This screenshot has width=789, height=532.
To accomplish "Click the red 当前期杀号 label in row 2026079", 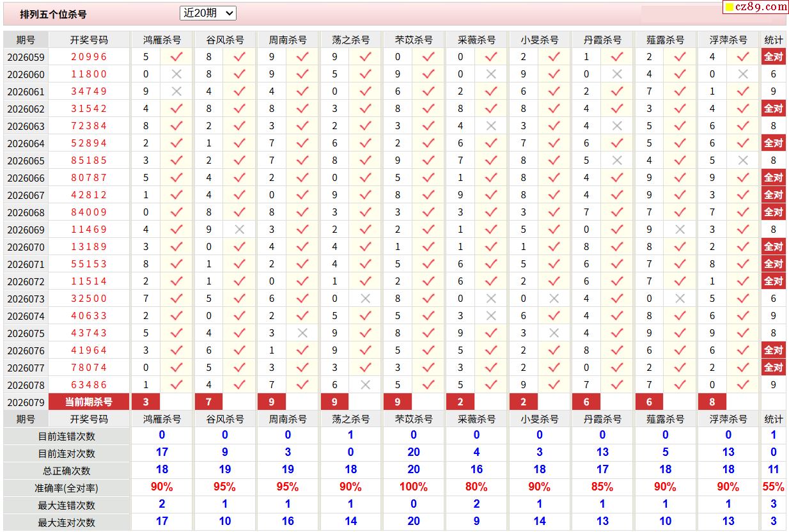I will [90, 402].
